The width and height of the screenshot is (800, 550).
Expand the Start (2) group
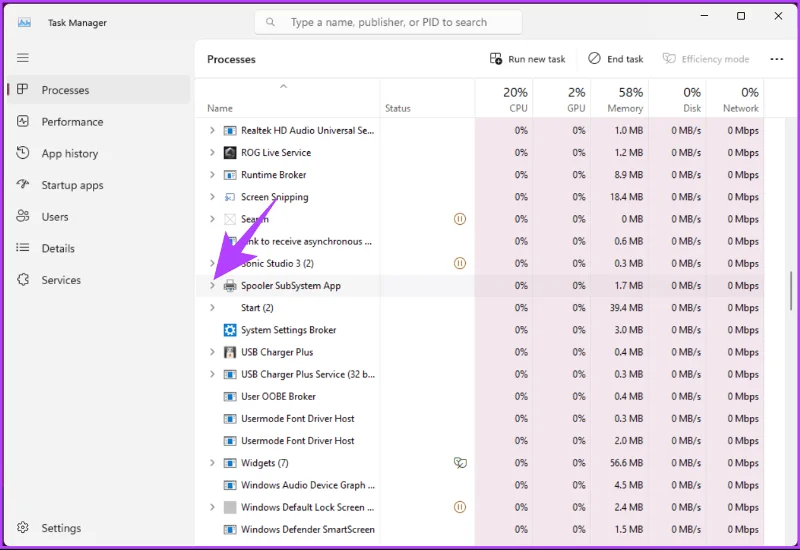click(x=212, y=308)
